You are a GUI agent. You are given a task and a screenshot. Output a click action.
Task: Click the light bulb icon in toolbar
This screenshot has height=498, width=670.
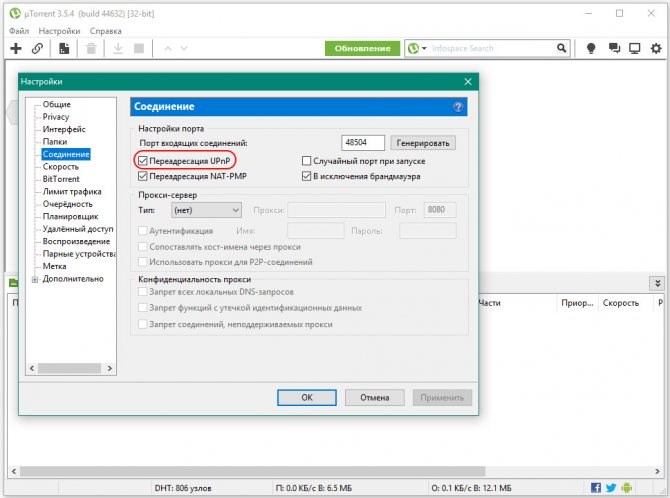tap(591, 48)
